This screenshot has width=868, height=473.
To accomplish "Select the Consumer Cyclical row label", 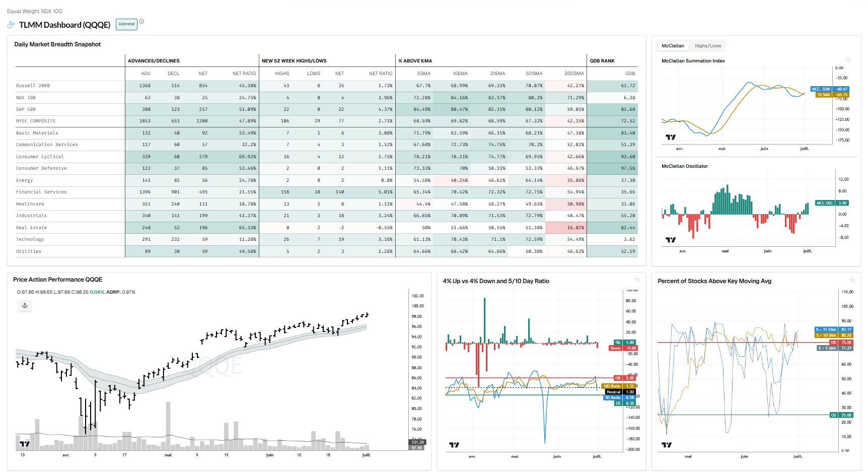I will [40, 157].
